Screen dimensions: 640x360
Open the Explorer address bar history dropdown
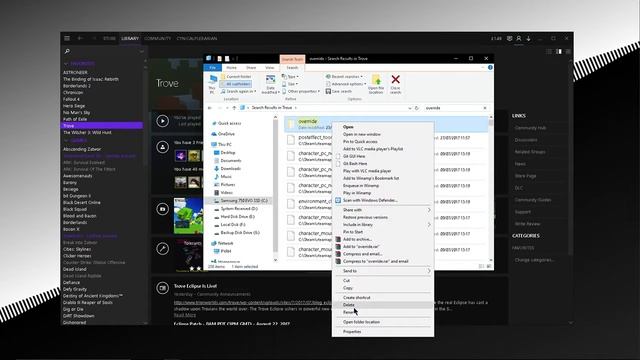pyautogui.click(x=409, y=108)
